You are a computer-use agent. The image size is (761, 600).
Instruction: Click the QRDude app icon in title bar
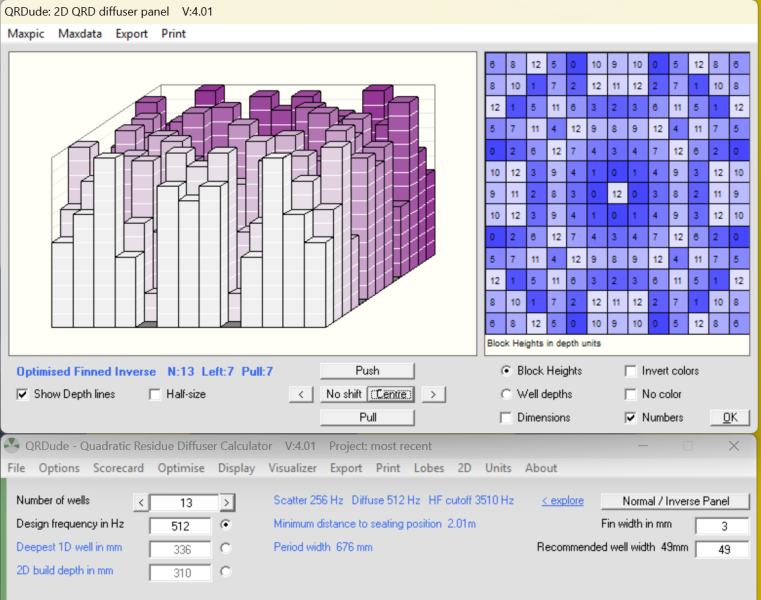[x=10, y=445]
